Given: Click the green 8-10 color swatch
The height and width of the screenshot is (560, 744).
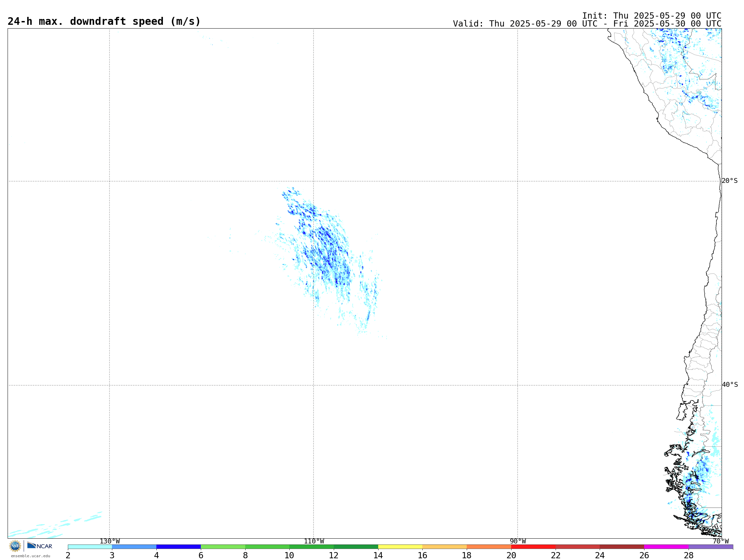Looking at the screenshot, I should click(x=267, y=547).
